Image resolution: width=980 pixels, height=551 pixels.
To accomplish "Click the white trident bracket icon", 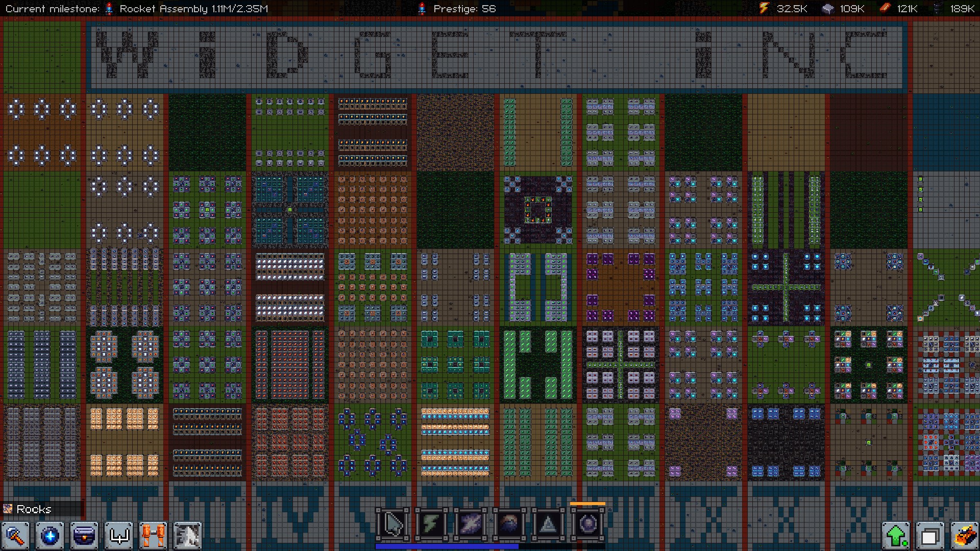I will click(119, 536).
